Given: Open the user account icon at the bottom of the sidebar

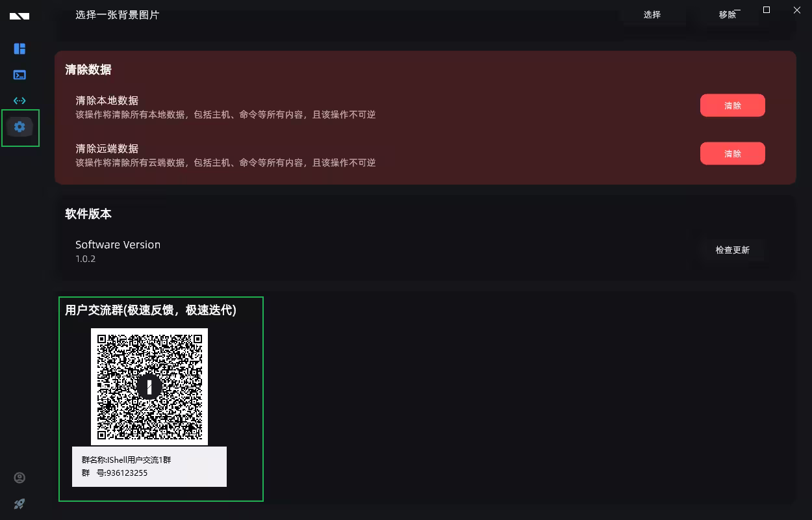Looking at the screenshot, I should coord(19,478).
